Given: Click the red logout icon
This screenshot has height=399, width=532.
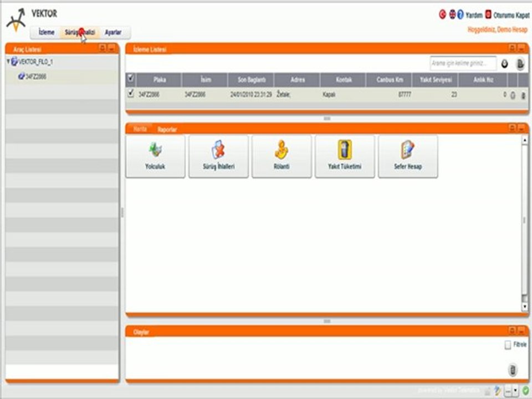Looking at the screenshot, I should 488,14.
